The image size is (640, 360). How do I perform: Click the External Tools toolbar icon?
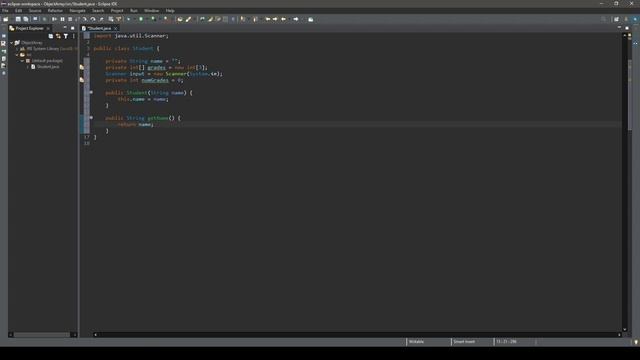click(166, 19)
